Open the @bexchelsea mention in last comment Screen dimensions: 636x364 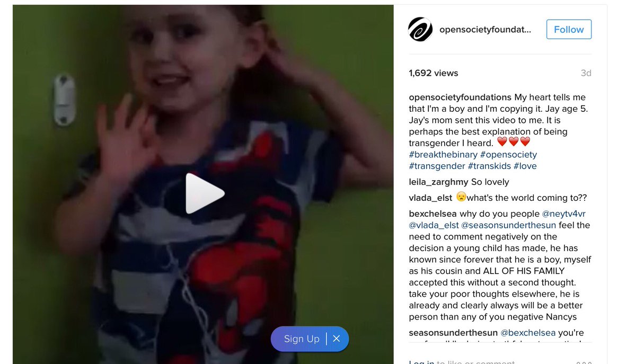pos(528,333)
